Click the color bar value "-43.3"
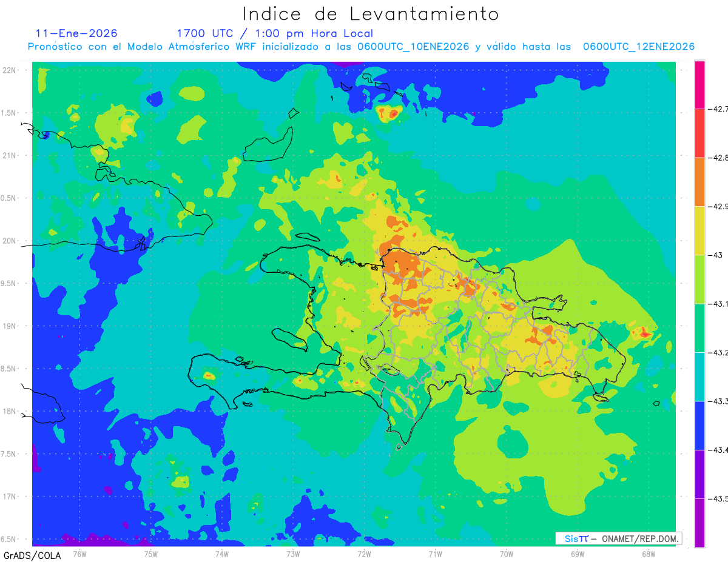 (719, 401)
